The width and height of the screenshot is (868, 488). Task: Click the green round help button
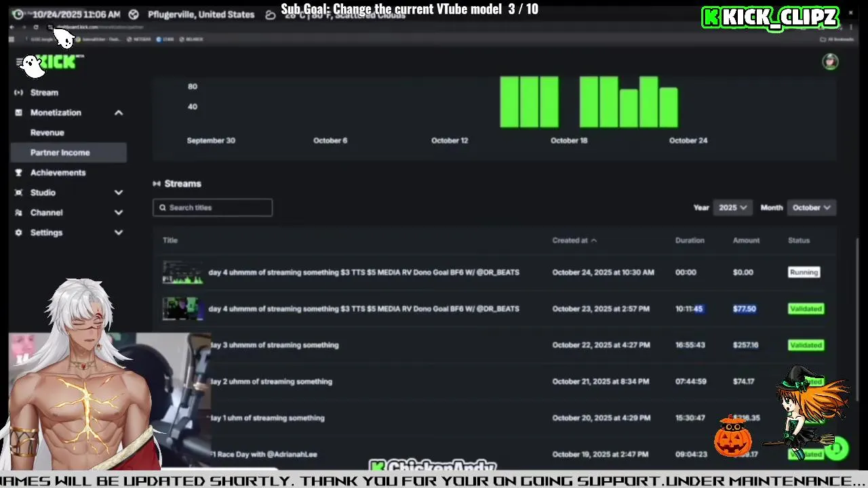coord(836,448)
